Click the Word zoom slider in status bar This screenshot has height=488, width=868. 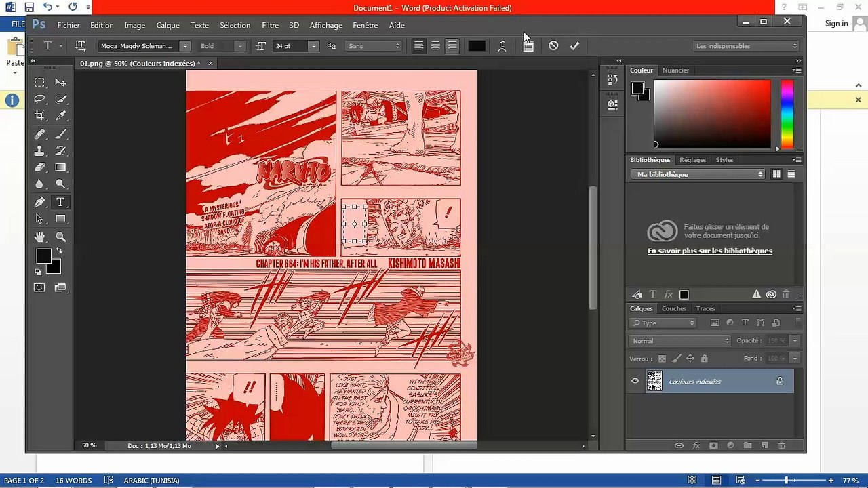pos(787,481)
